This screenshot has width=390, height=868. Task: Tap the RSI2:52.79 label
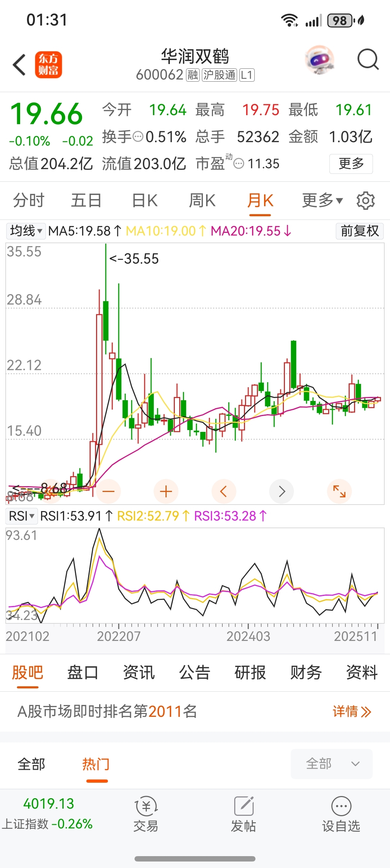coord(154,516)
